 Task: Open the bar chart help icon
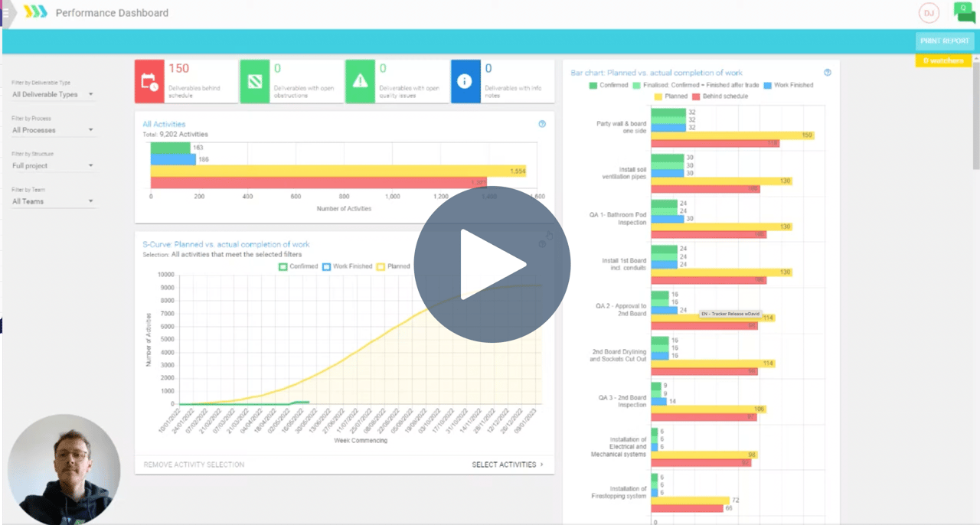click(827, 72)
